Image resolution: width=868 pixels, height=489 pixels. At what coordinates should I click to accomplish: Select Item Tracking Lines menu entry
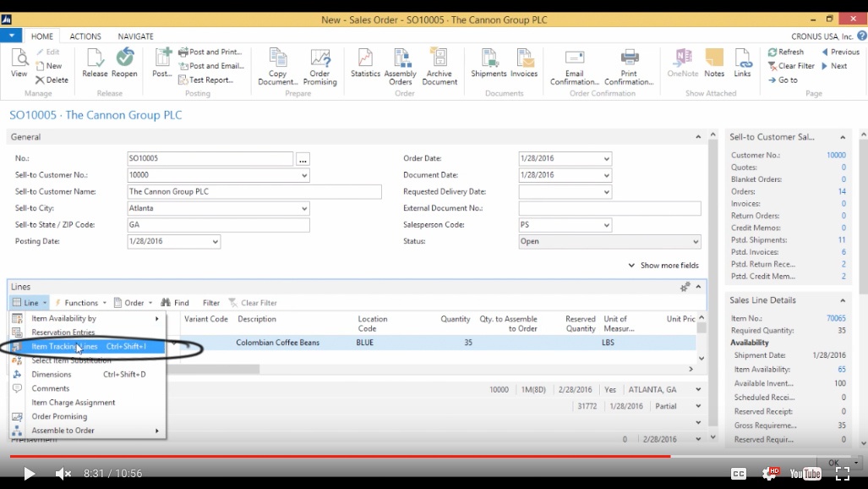click(87, 347)
